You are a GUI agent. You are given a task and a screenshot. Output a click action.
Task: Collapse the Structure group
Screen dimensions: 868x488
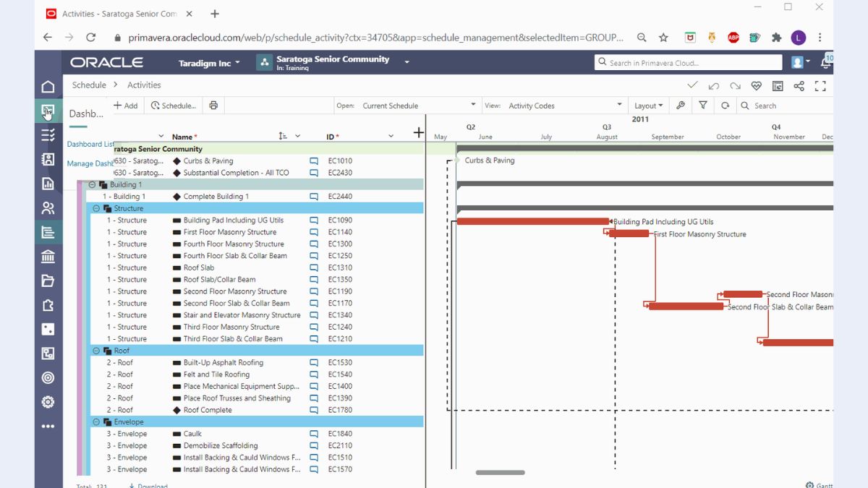pyautogui.click(x=96, y=209)
